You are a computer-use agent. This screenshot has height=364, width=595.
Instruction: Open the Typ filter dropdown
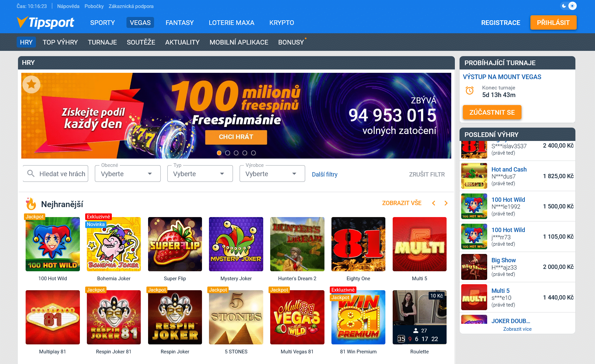200,174
